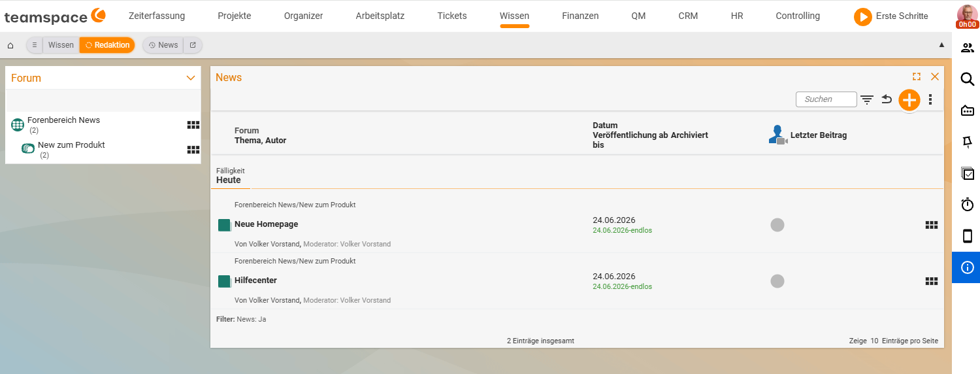Viewport: 980px width, 374px height.
Task: Click 2 Einträge insgesamt text
Action: [540, 341]
